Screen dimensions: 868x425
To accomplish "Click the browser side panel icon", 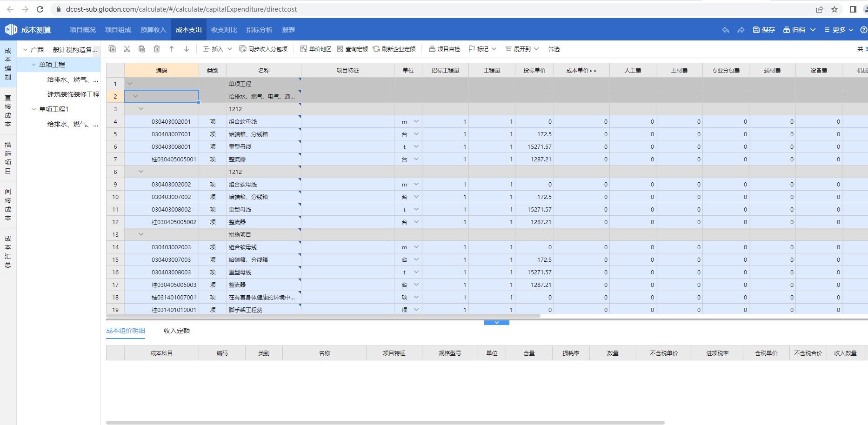I will (x=853, y=9).
